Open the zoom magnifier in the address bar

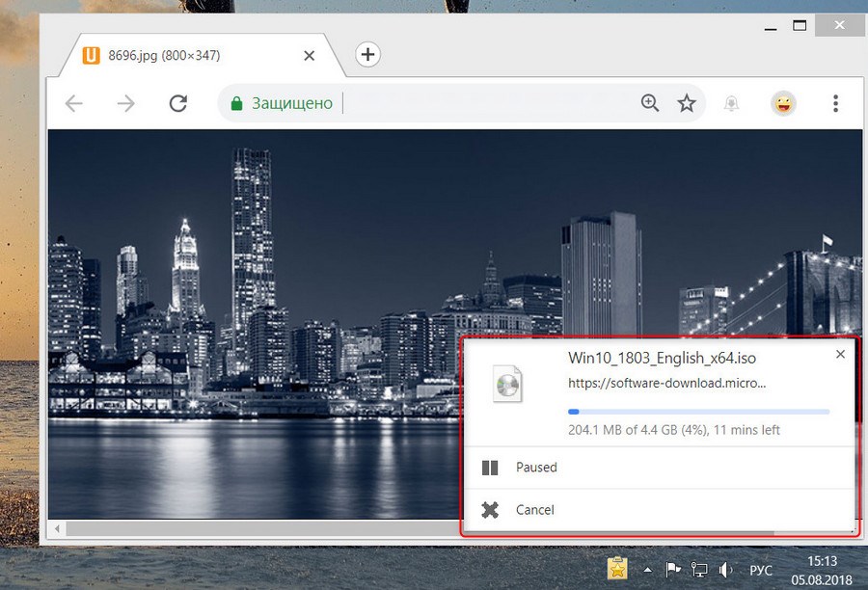650,103
